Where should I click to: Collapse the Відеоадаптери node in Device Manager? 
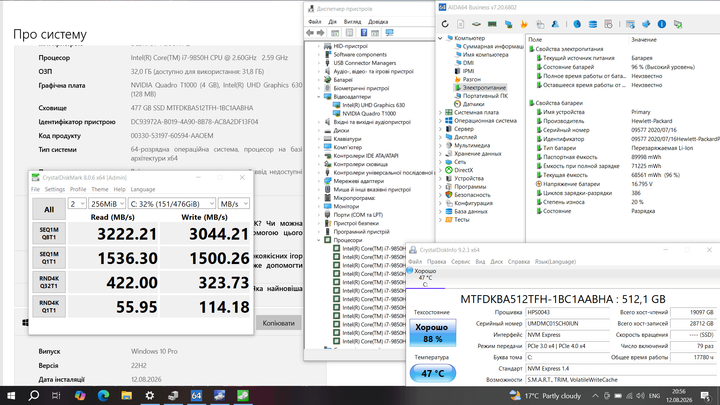click(x=319, y=97)
